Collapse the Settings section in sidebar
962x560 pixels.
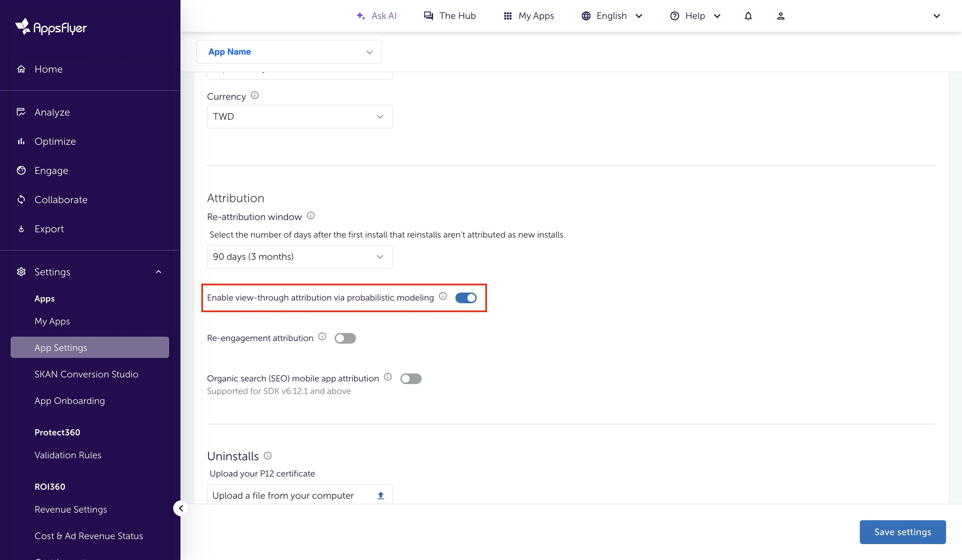[x=158, y=272]
